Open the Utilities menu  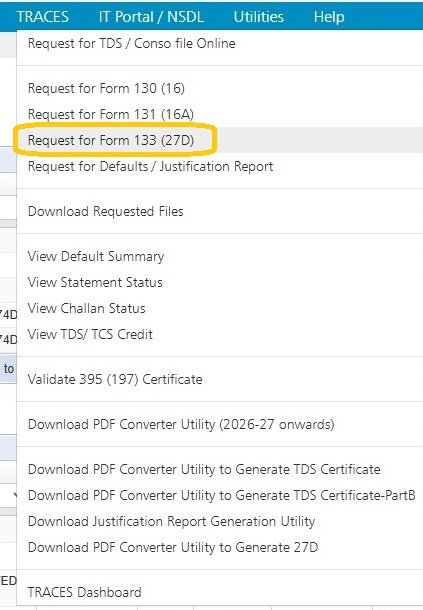[x=258, y=17]
